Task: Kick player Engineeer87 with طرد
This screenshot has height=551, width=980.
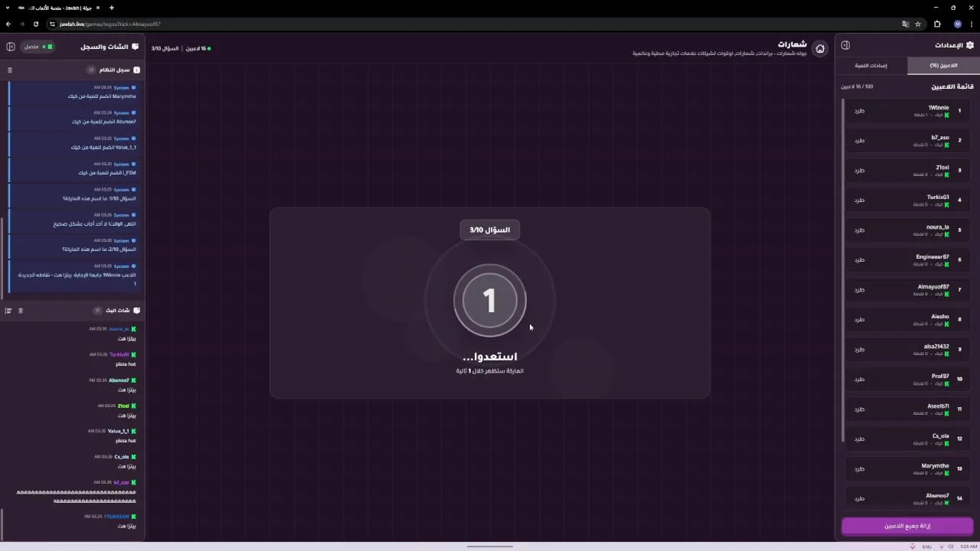Action: click(x=859, y=260)
